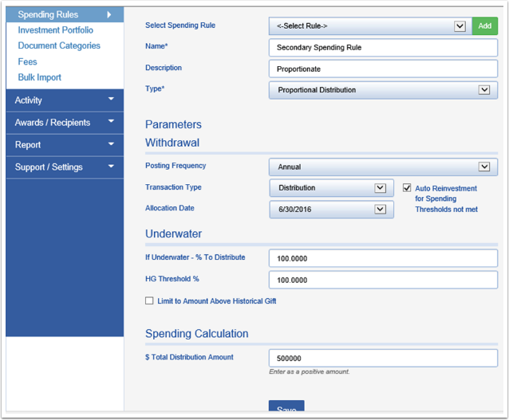Click the Save button

(286, 406)
